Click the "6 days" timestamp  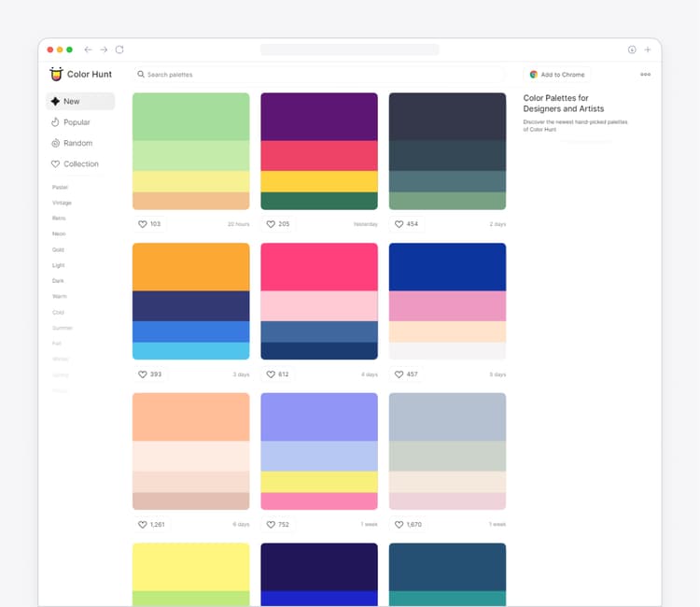tap(241, 525)
